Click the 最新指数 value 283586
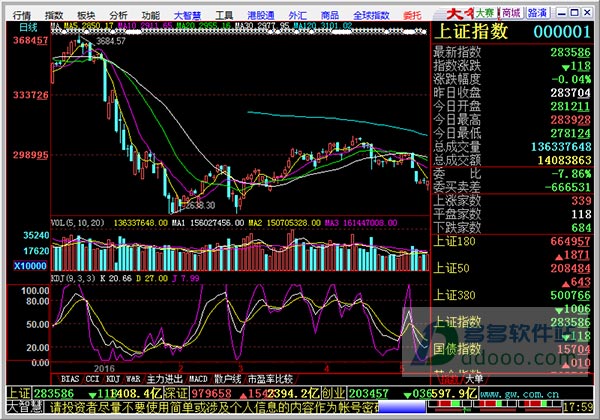This screenshot has height=420, width=600. point(571,52)
